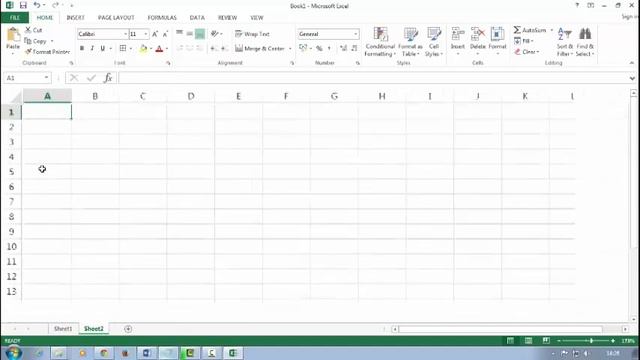Collapse the ribbon with the caret

click(x=632, y=63)
